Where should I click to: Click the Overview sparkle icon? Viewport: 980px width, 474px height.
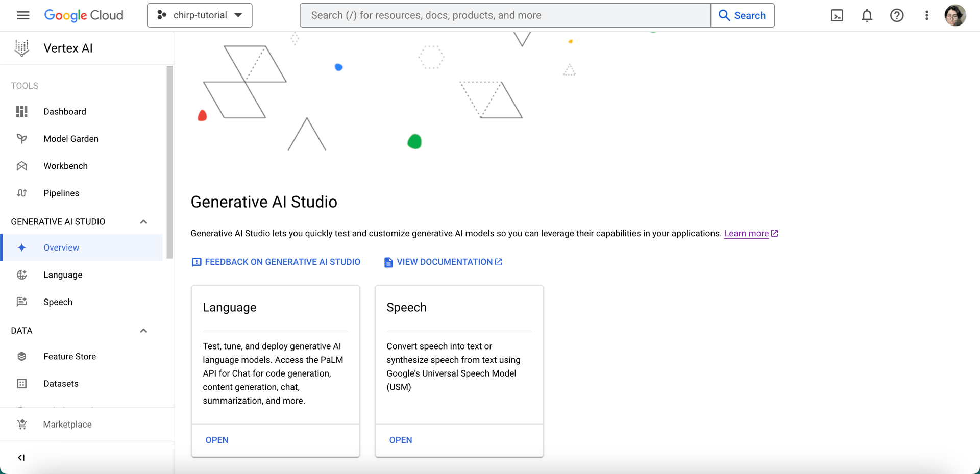[x=22, y=247]
